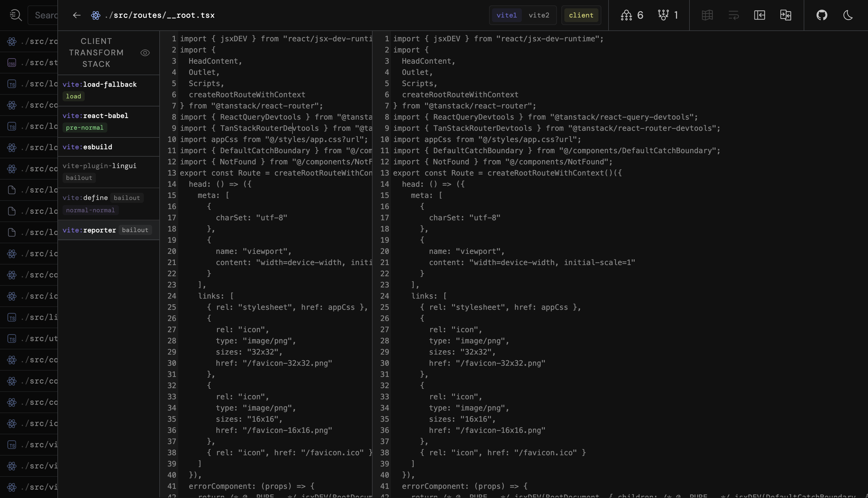
Task: Open GitHub repository icon
Action: pyautogui.click(x=821, y=15)
